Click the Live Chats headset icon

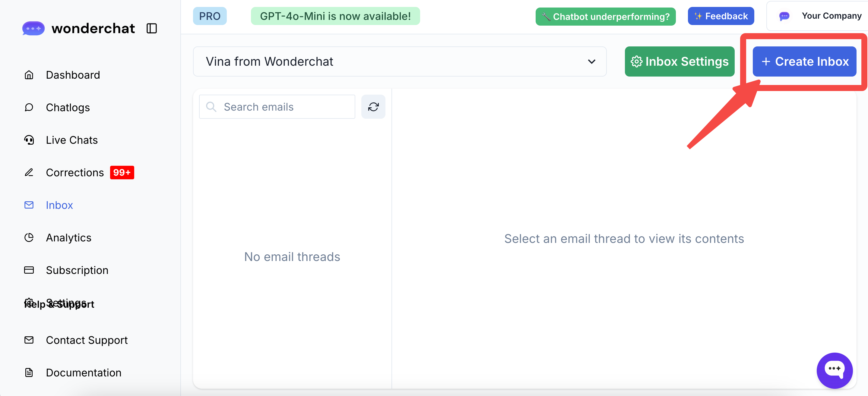tap(29, 140)
